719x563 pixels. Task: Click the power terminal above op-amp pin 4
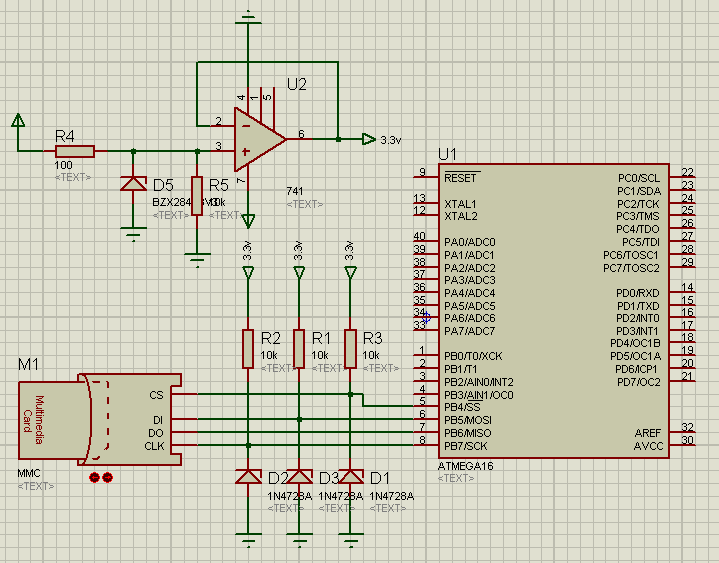(248, 18)
